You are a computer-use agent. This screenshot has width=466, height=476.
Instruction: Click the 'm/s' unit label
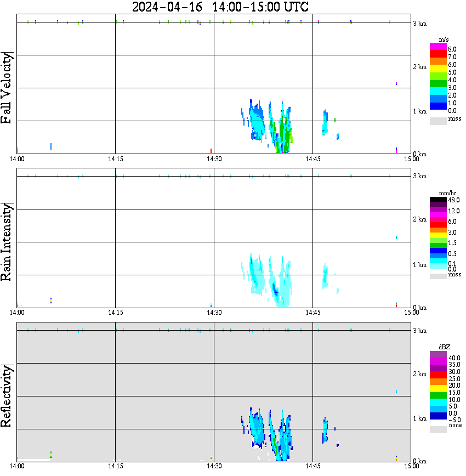[x=444, y=40]
